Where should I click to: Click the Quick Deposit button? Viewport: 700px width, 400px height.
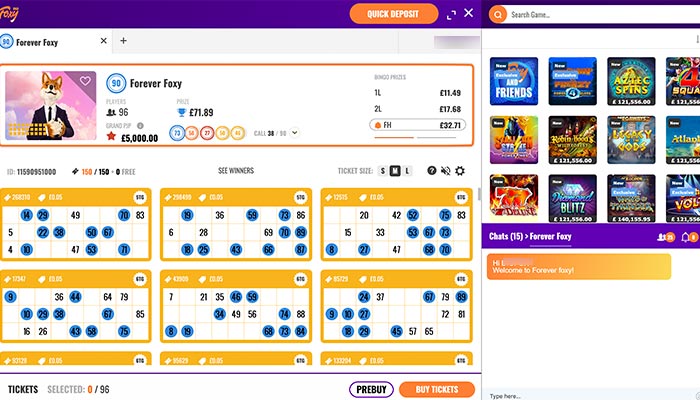[x=393, y=14]
